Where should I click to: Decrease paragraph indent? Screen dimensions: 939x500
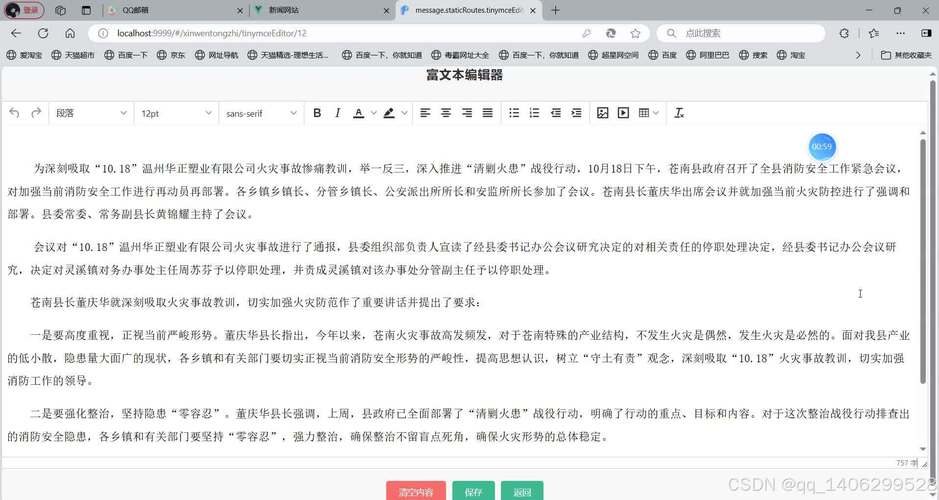coord(556,113)
